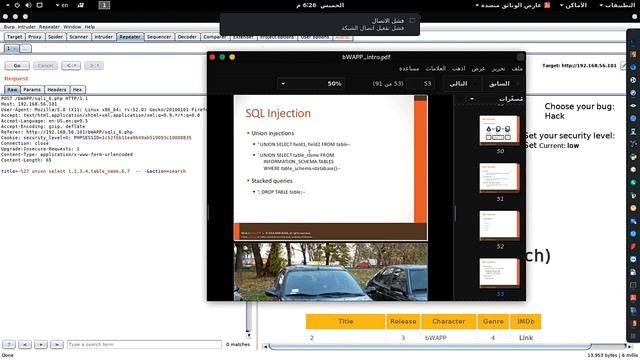This screenshot has width=640, height=360.
Task: Open the ملف (File) menu in PDF viewer
Action: pyautogui.click(x=517, y=69)
